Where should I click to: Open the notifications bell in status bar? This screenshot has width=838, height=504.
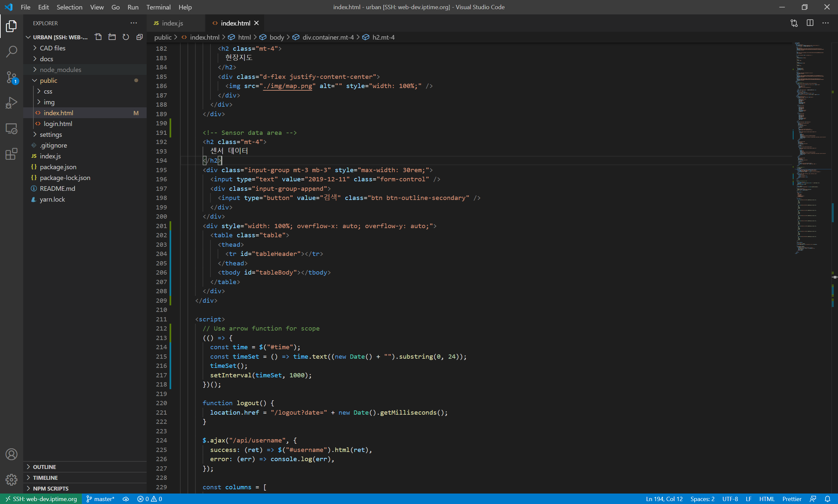tap(828, 499)
